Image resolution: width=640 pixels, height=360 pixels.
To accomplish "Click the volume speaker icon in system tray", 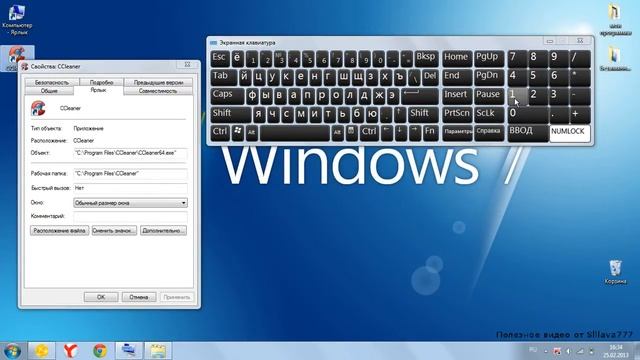I will pos(568,351).
